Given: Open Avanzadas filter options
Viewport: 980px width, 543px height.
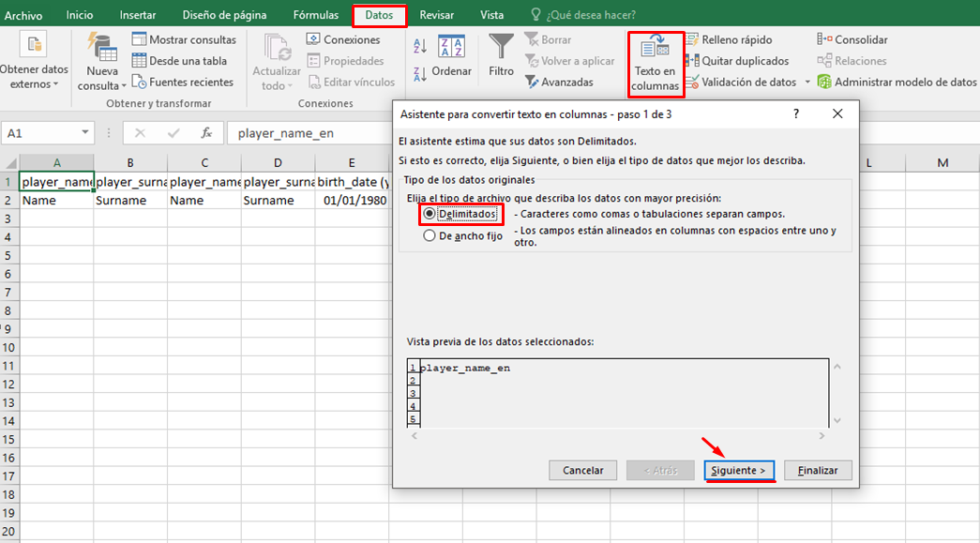Looking at the screenshot, I should (559, 82).
